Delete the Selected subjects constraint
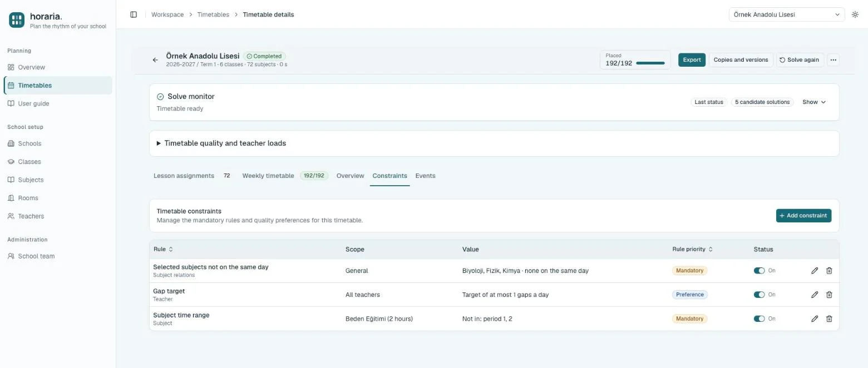The height and width of the screenshot is (368, 868). (x=829, y=271)
